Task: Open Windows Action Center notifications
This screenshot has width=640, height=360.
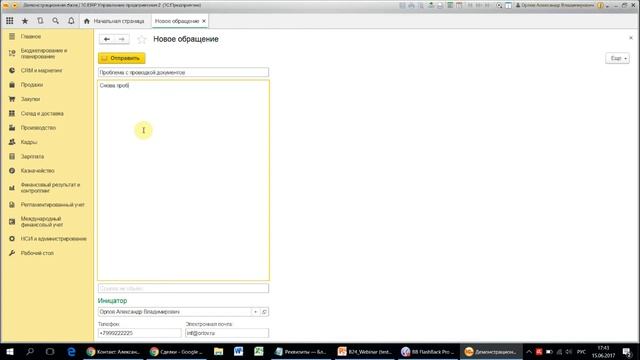Action: (627, 351)
